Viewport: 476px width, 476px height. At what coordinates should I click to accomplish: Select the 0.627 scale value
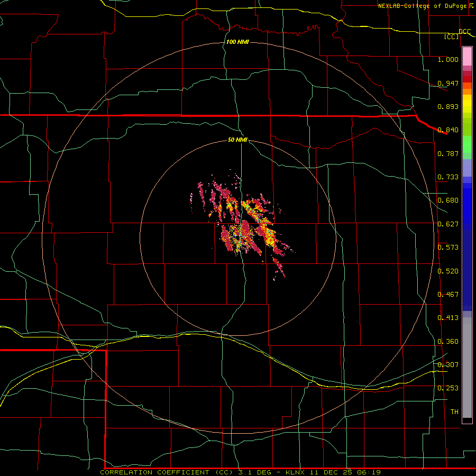coord(448,224)
